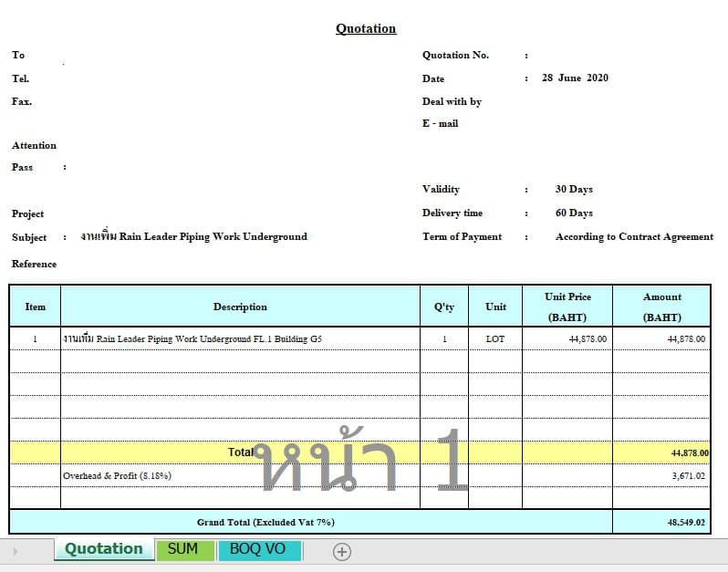Click the Unit Price (BAHT) header

(567, 307)
